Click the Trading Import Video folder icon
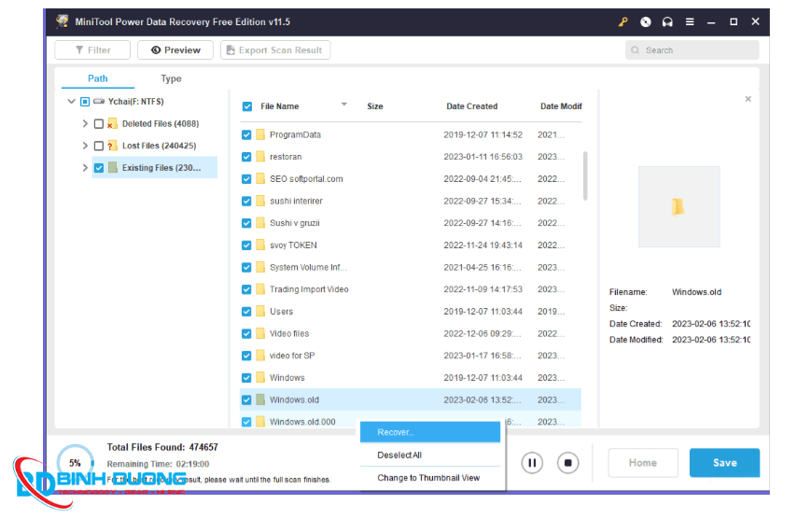Screen dimensions: 812x518 tap(260, 289)
